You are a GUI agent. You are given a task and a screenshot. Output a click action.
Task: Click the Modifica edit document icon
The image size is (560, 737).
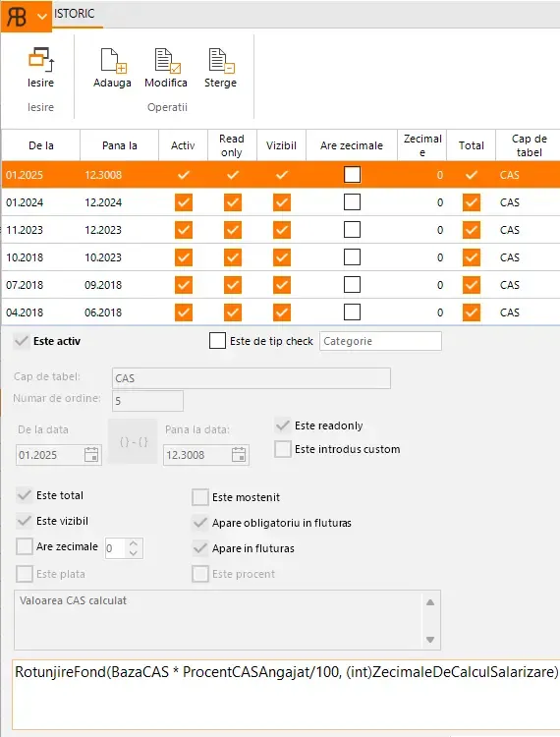167,61
